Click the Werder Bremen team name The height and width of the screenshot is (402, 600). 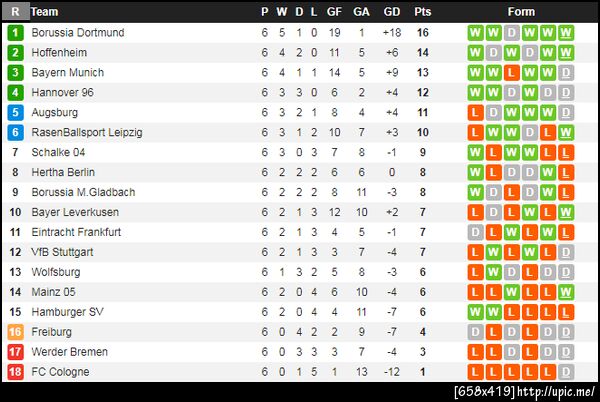69,352
